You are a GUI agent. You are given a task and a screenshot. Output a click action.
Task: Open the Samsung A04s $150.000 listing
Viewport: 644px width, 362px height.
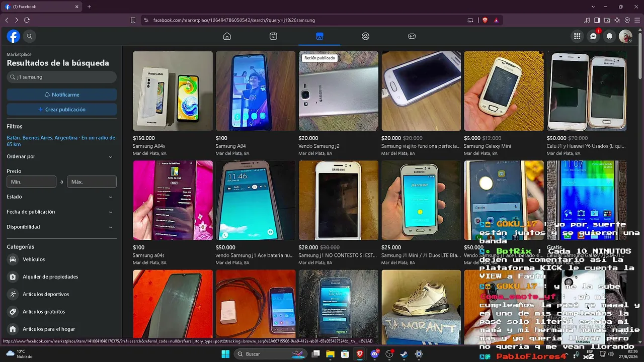(x=173, y=104)
